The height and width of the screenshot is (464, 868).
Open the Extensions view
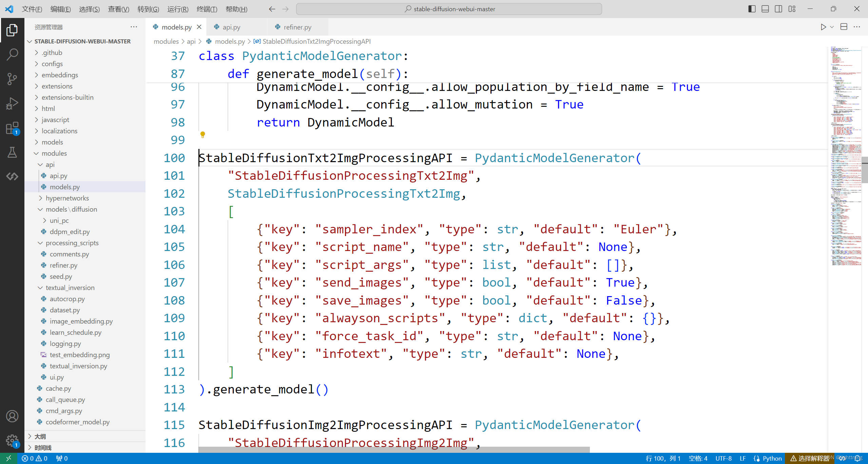[x=12, y=128]
